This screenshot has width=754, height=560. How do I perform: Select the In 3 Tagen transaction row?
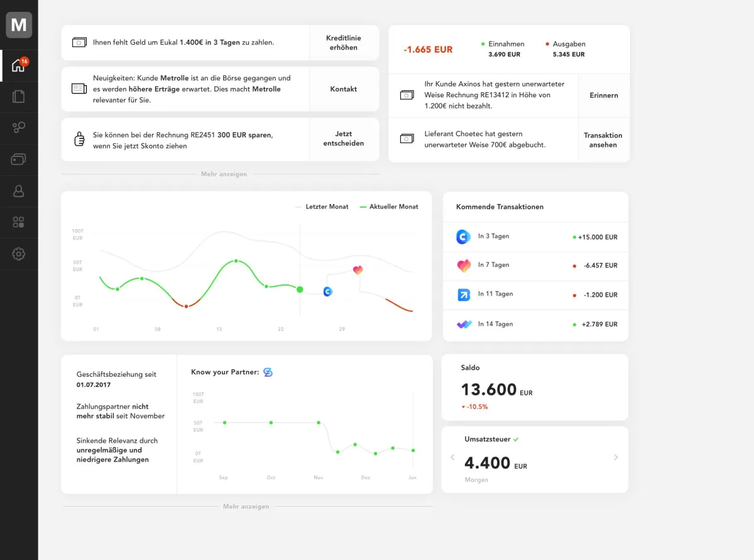(x=535, y=237)
